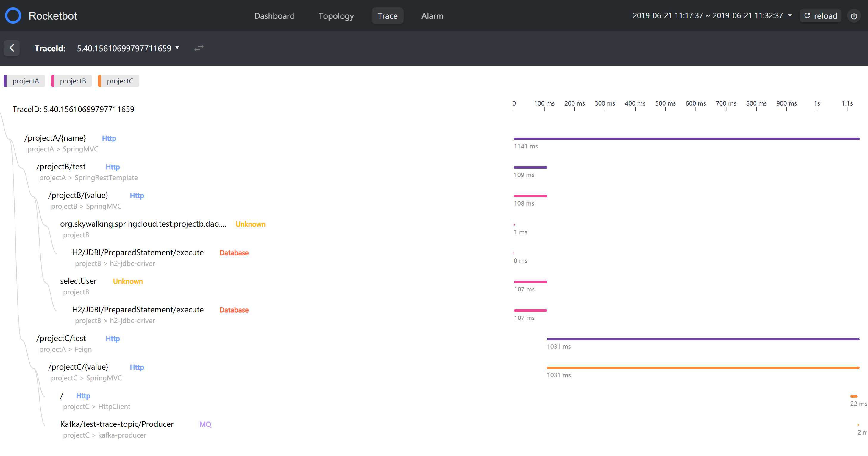868x456 pixels.
Task: Click the swap view mode icon
Action: [199, 48]
